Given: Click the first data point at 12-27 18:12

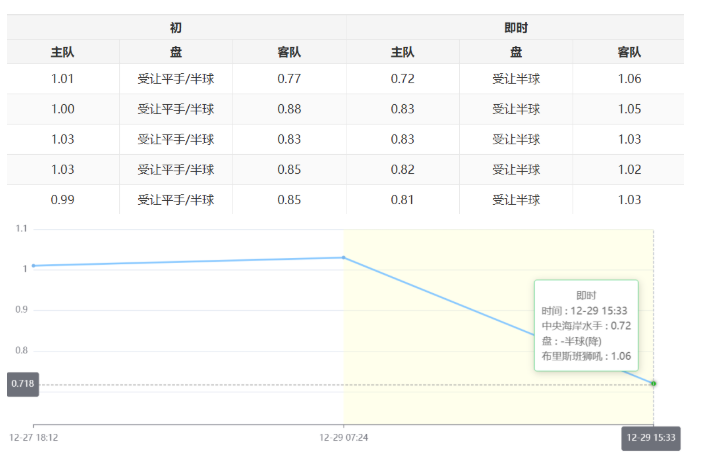Looking at the screenshot, I should click(33, 266).
